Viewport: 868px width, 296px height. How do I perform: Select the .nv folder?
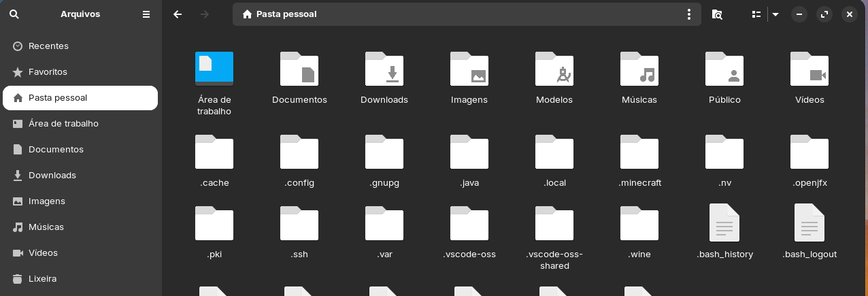pyautogui.click(x=724, y=152)
